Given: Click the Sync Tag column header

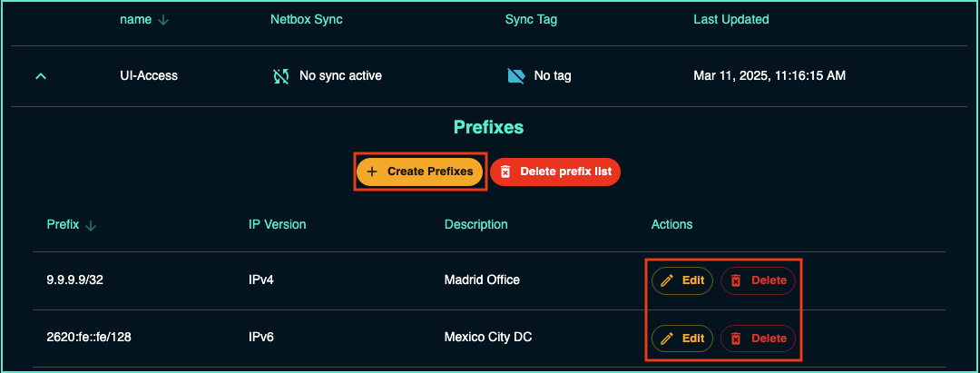Looking at the screenshot, I should (533, 19).
